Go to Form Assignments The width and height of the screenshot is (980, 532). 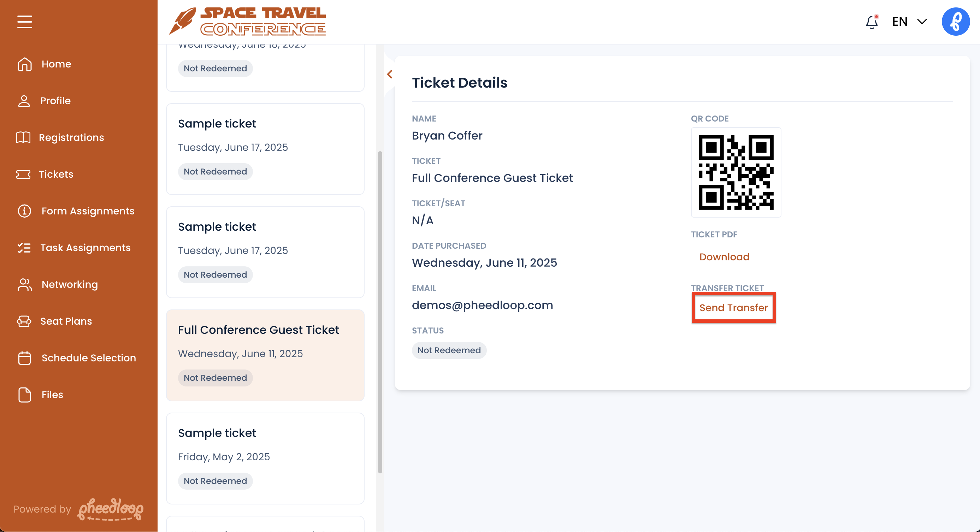click(x=88, y=211)
